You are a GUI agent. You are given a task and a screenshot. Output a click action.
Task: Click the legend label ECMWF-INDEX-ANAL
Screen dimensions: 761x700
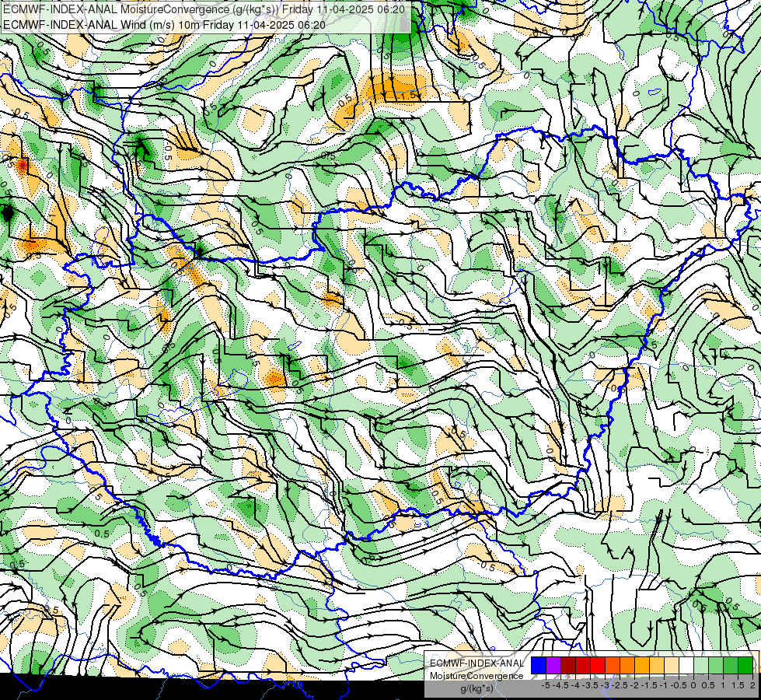(x=476, y=663)
